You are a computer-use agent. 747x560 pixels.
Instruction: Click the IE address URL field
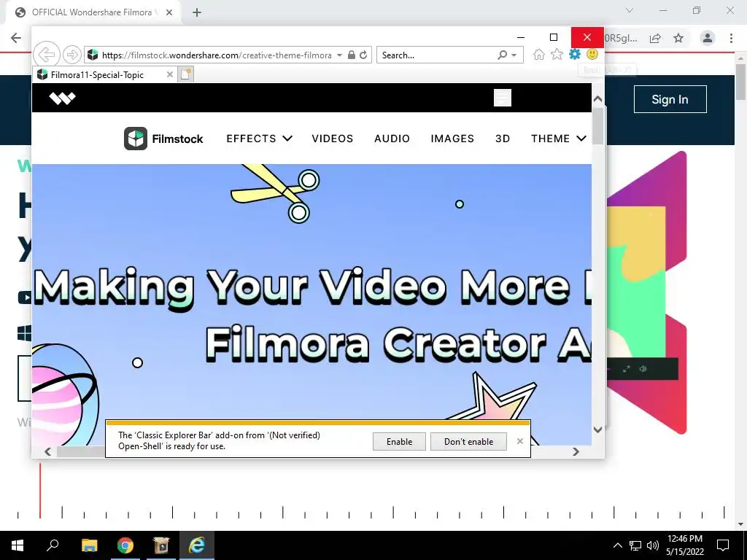(217, 55)
